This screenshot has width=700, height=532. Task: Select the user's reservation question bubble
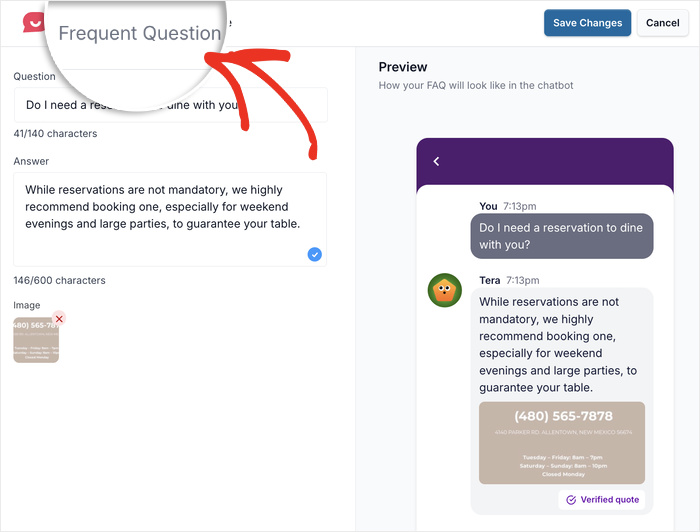pyautogui.click(x=561, y=236)
